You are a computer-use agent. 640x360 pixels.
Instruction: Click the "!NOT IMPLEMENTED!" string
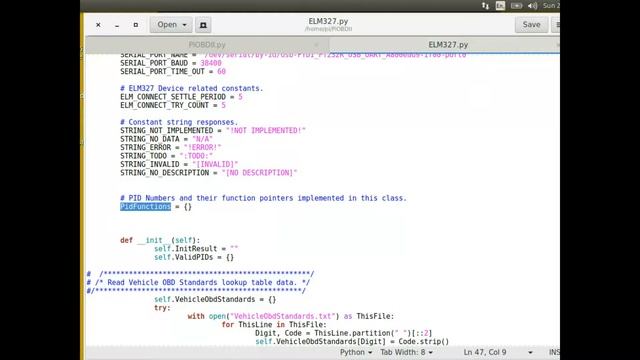click(x=266, y=131)
